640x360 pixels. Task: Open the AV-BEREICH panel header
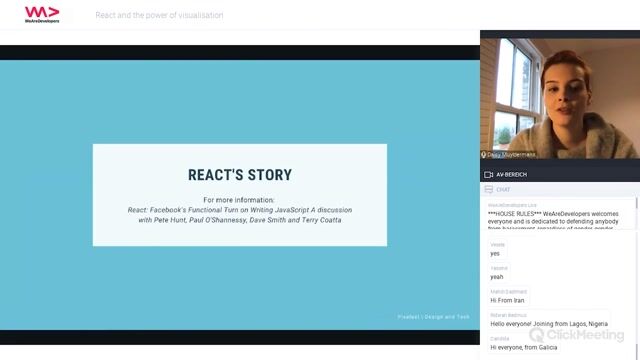click(560, 174)
